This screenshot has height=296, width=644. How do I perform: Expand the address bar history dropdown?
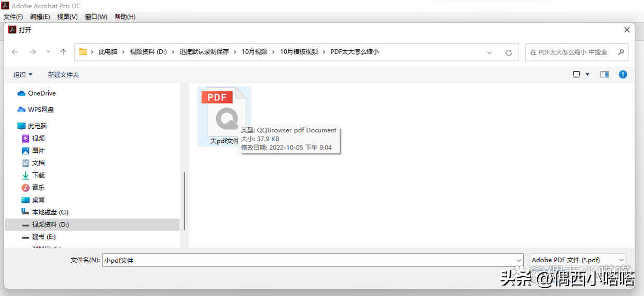pyautogui.click(x=489, y=52)
